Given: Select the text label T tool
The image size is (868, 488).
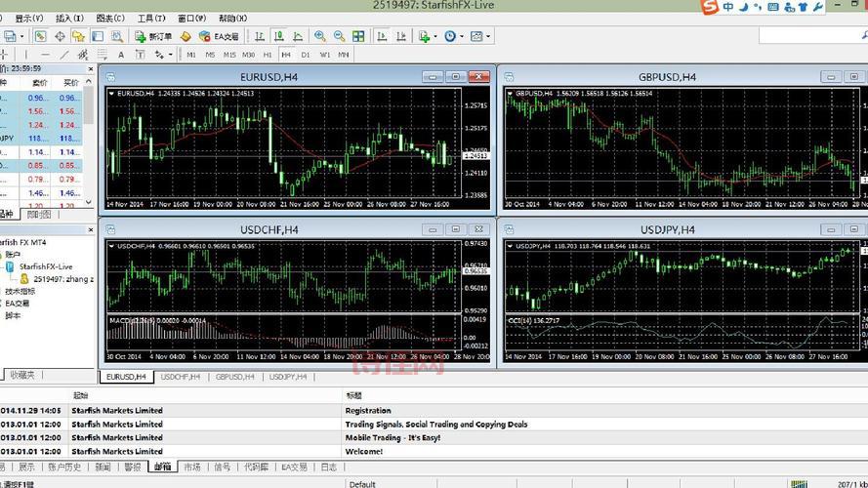Looking at the screenshot, I should (x=140, y=55).
